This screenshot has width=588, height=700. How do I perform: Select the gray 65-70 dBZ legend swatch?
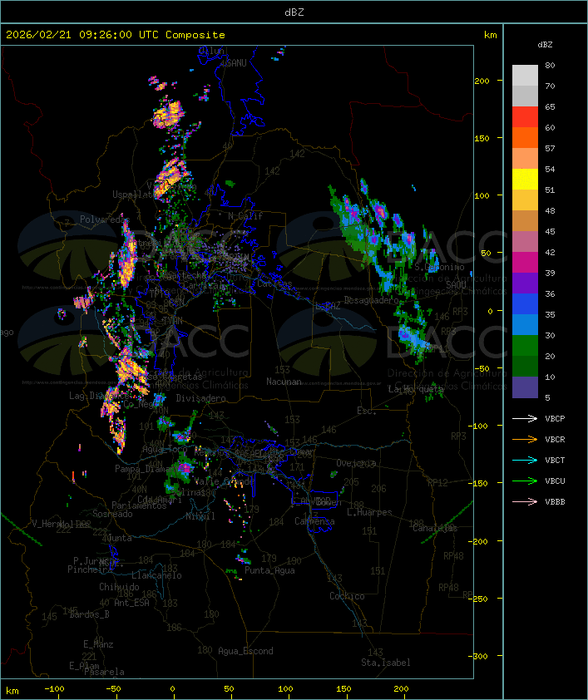coord(525,96)
